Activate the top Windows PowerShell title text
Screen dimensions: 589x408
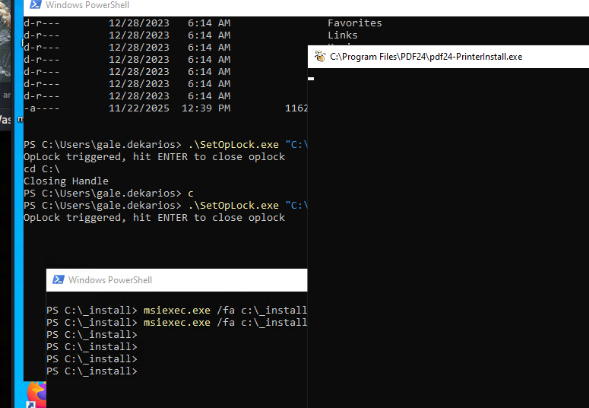pos(88,5)
